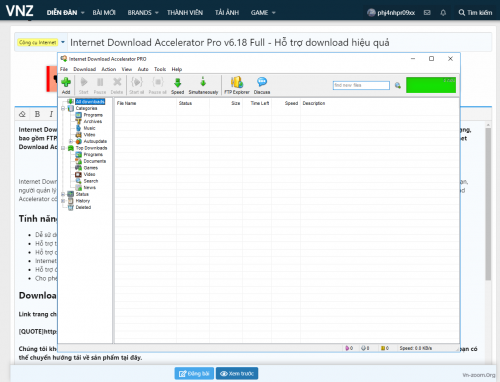The image size is (500, 382).
Task: Open the Auto menu
Action: pyautogui.click(x=143, y=69)
